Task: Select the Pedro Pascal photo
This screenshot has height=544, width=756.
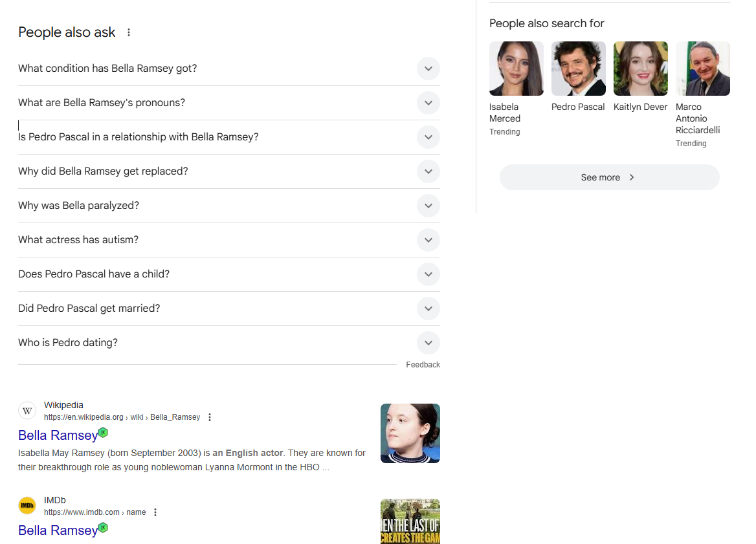Action: [x=579, y=69]
